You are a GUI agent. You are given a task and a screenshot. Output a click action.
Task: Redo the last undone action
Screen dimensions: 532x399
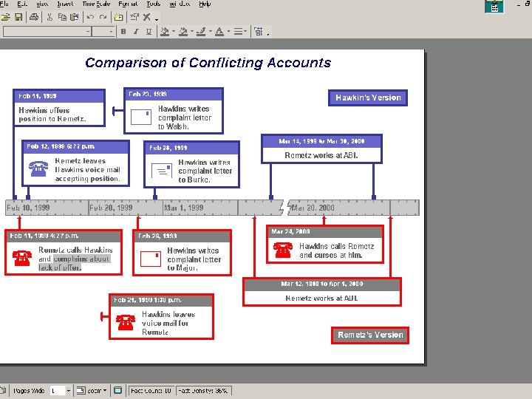tap(103, 17)
